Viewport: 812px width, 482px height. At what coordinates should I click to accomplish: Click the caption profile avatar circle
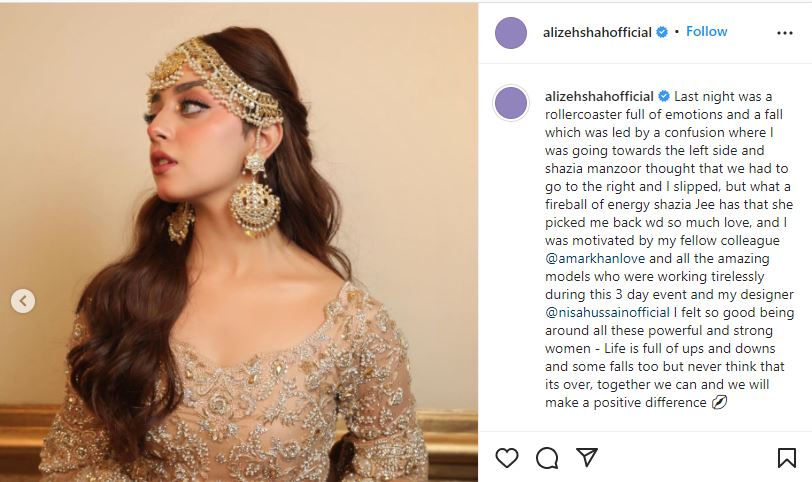(x=511, y=103)
